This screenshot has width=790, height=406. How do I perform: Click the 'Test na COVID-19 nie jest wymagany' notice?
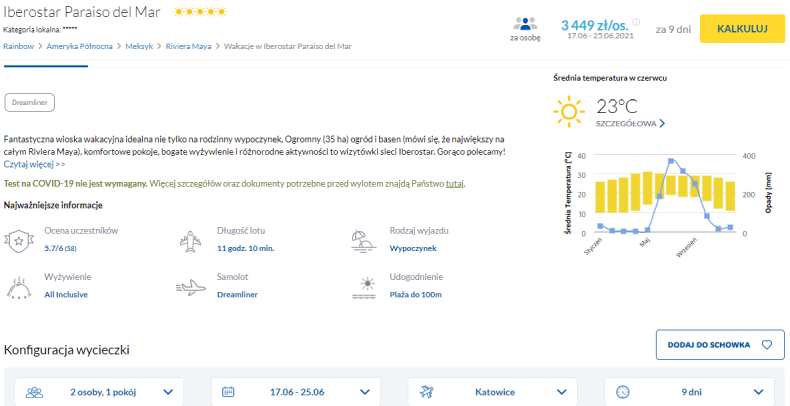click(76, 184)
